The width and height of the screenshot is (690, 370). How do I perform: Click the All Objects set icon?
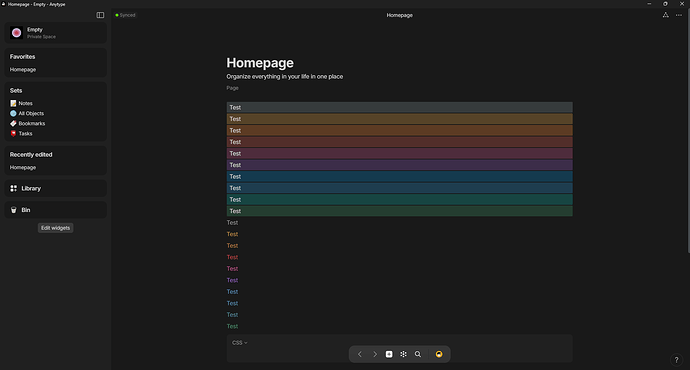pyautogui.click(x=13, y=114)
